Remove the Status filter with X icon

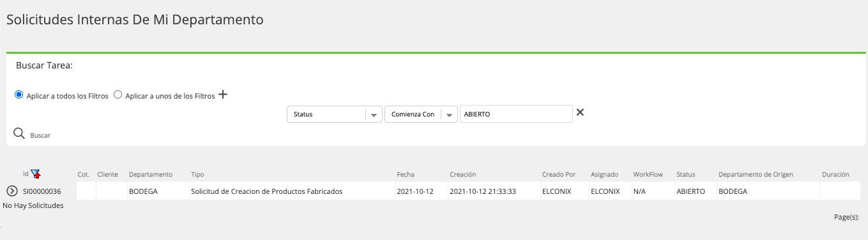[x=580, y=113]
